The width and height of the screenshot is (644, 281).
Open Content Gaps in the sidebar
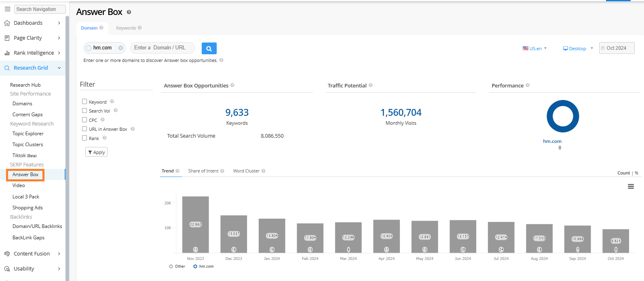(27, 115)
